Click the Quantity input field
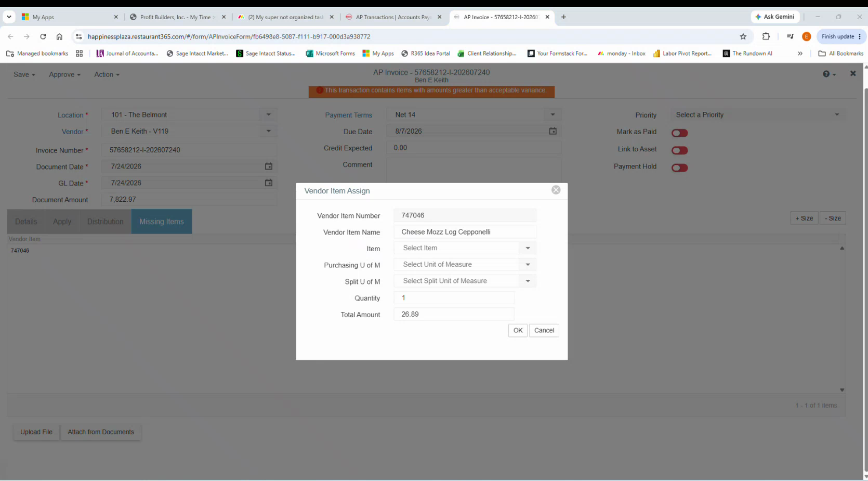The width and height of the screenshot is (868, 481). pos(454,298)
